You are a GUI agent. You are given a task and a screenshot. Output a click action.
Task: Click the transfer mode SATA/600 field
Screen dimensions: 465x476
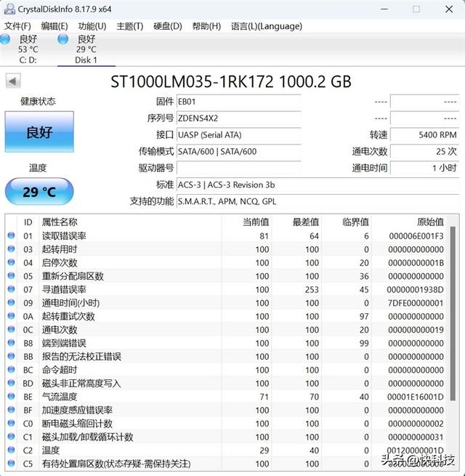point(239,151)
